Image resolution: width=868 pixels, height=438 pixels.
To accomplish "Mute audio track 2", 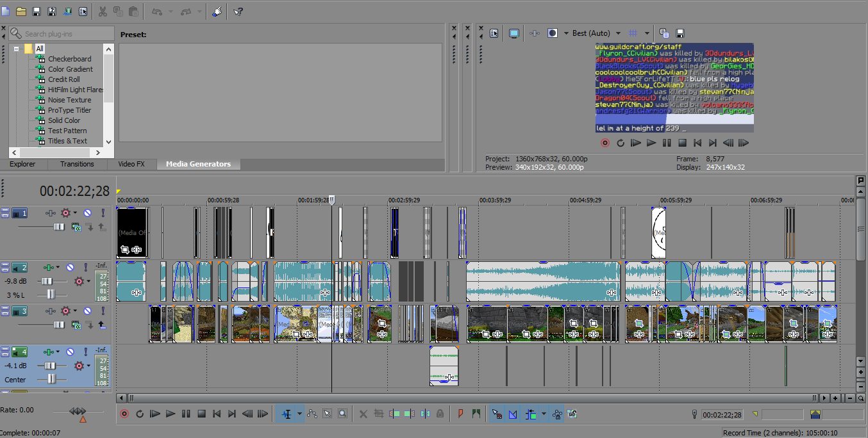I will pyautogui.click(x=69, y=267).
